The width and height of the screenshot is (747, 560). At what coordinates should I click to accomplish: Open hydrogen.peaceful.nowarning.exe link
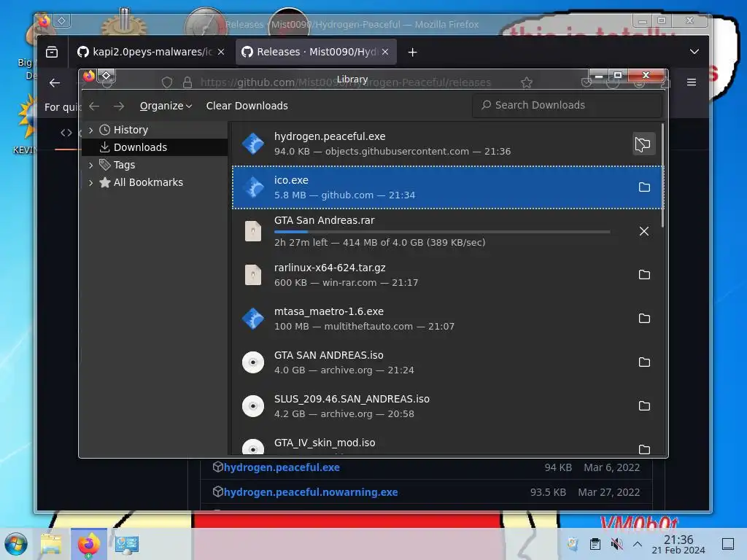click(x=311, y=492)
